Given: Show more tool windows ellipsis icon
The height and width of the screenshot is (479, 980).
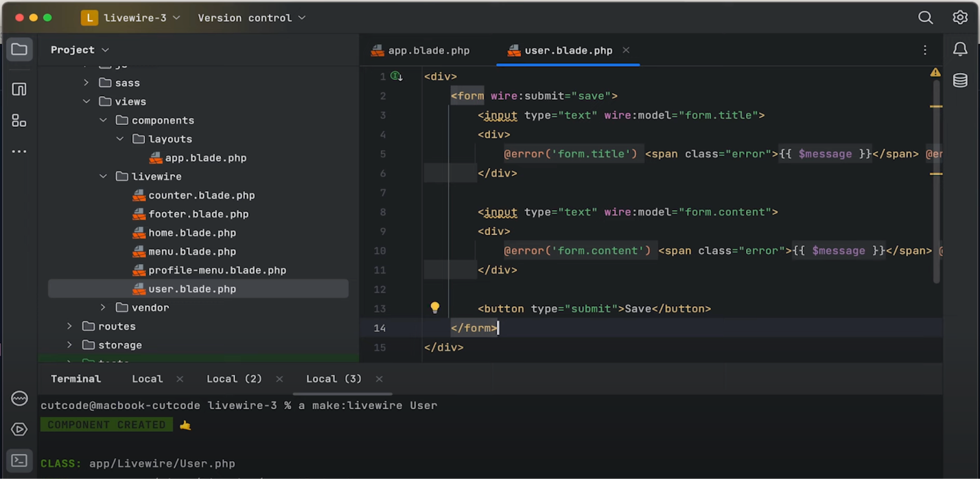Looking at the screenshot, I should 19,151.
